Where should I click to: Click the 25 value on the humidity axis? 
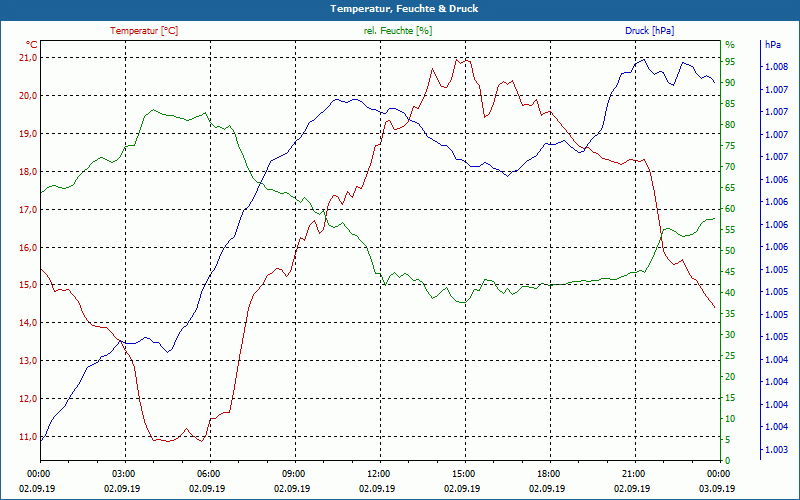point(730,356)
